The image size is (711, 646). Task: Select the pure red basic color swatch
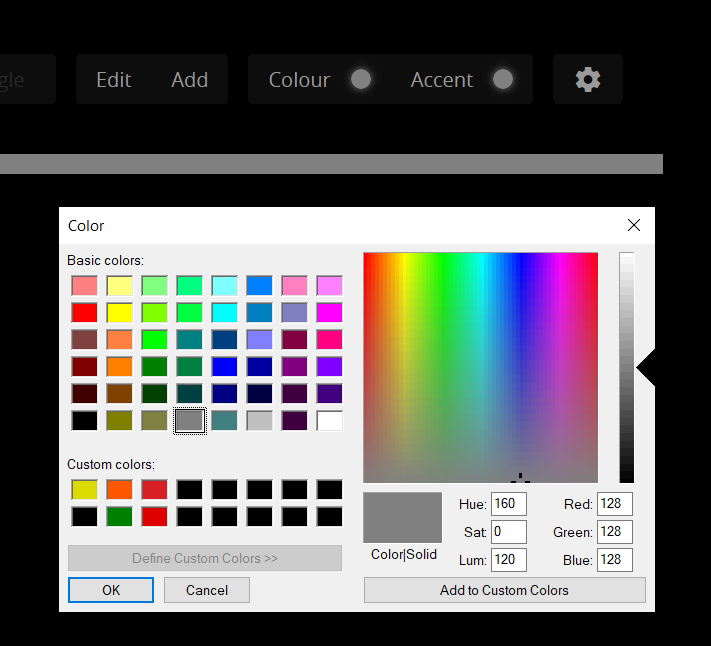84,312
